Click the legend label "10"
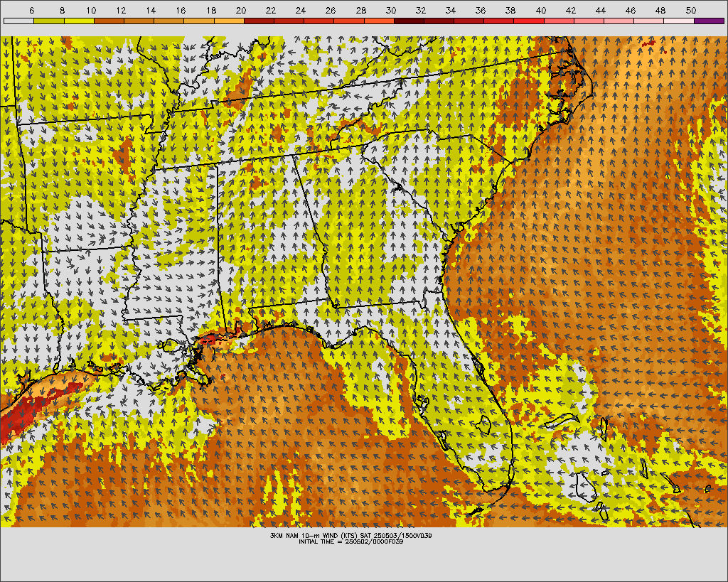728x582 pixels. pyautogui.click(x=91, y=10)
